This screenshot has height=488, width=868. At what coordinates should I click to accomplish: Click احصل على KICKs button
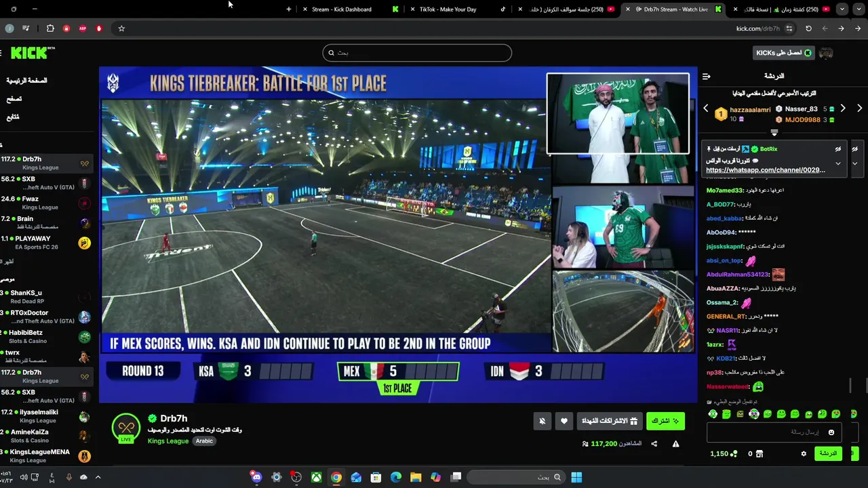point(783,53)
